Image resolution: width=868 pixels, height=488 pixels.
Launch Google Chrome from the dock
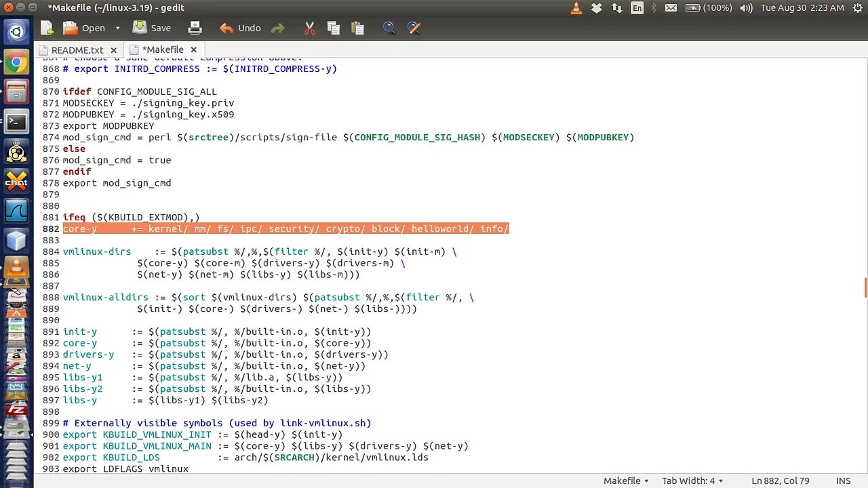16,63
